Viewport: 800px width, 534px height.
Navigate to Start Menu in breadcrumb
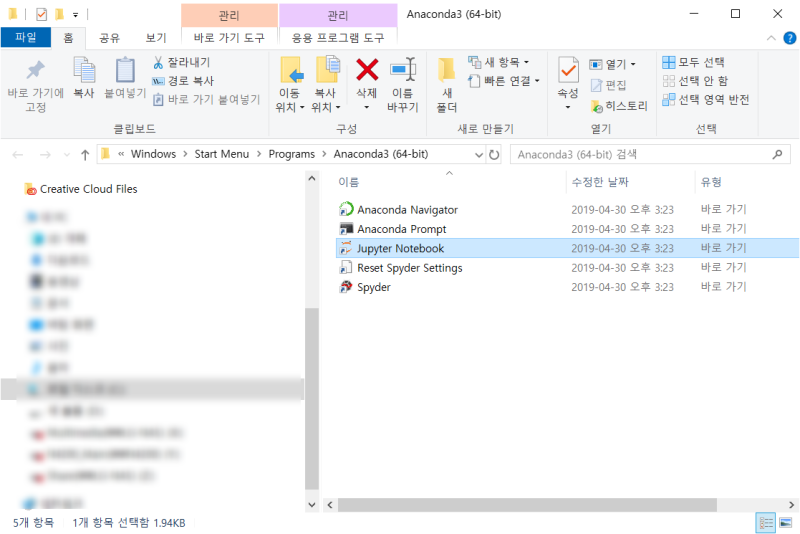click(x=221, y=154)
